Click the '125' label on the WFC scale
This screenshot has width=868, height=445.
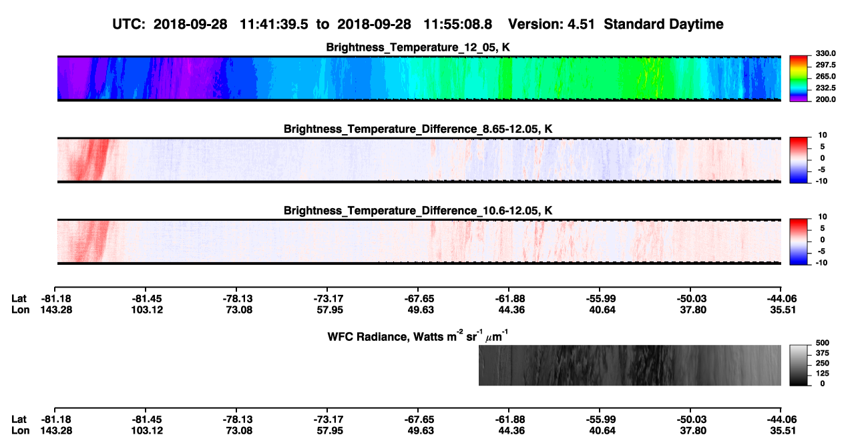point(822,373)
